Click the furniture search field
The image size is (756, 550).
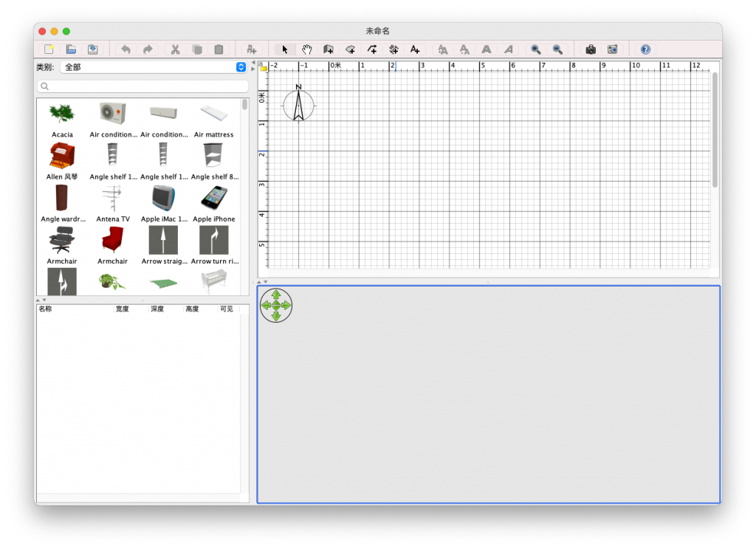tap(142, 86)
